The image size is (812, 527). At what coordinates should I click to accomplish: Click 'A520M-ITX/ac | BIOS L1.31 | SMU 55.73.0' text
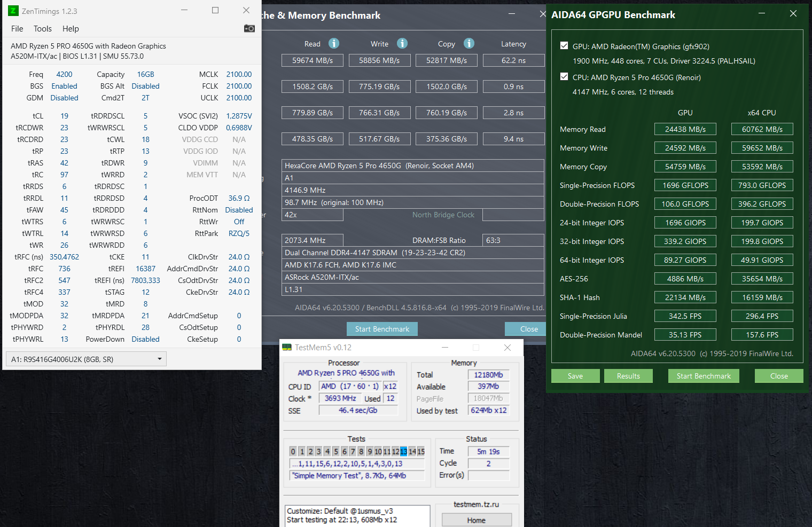(x=77, y=56)
